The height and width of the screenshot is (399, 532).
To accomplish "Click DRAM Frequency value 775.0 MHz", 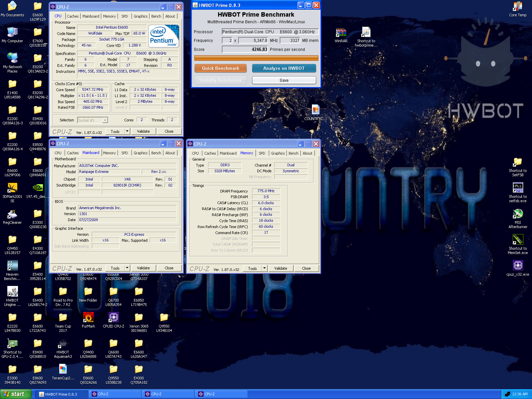I will click(266, 191).
